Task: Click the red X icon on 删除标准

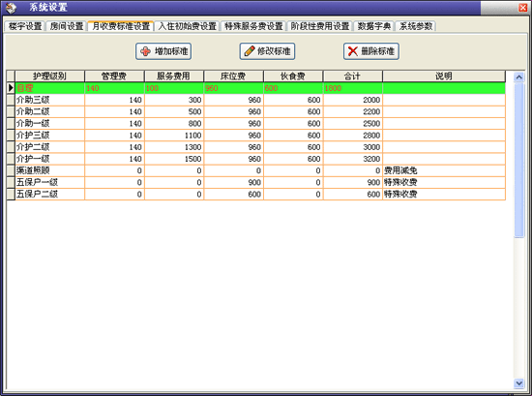Action: pyautogui.click(x=353, y=51)
